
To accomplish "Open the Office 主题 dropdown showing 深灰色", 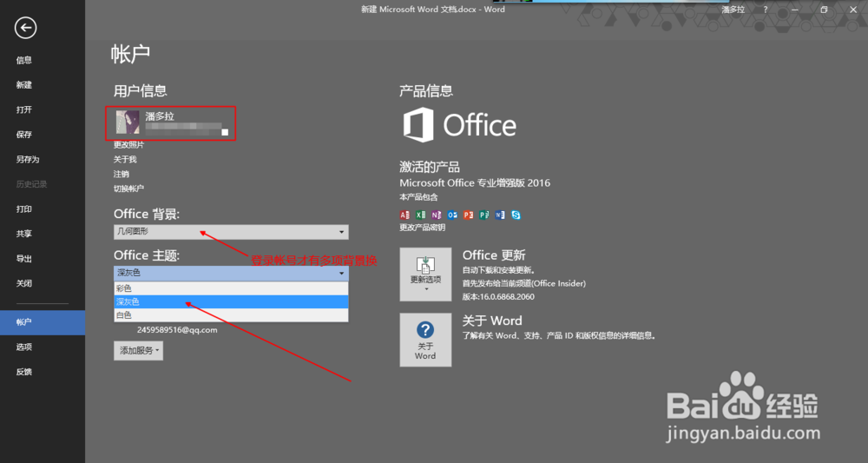I will point(231,273).
